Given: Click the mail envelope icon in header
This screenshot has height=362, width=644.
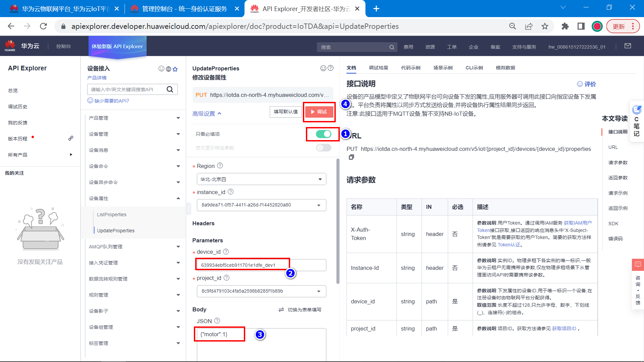Looking at the screenshot, I should pos(628,46).
